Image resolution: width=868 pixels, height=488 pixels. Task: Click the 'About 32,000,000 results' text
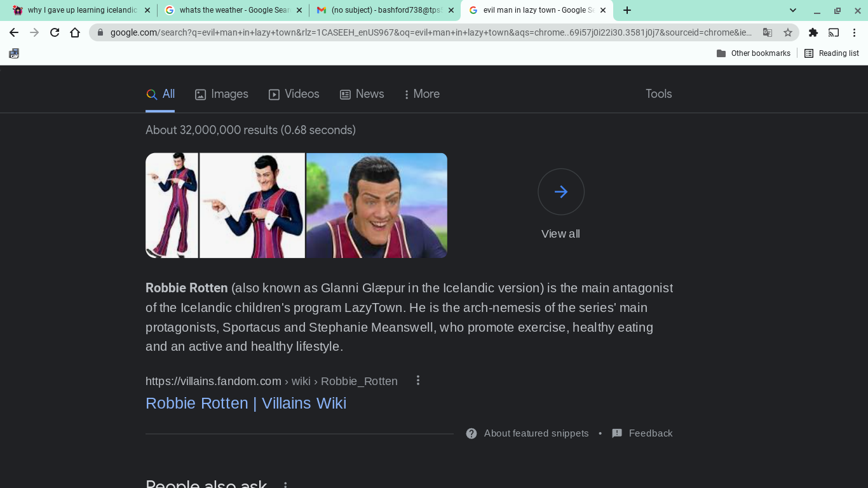(x=250, y=130)
